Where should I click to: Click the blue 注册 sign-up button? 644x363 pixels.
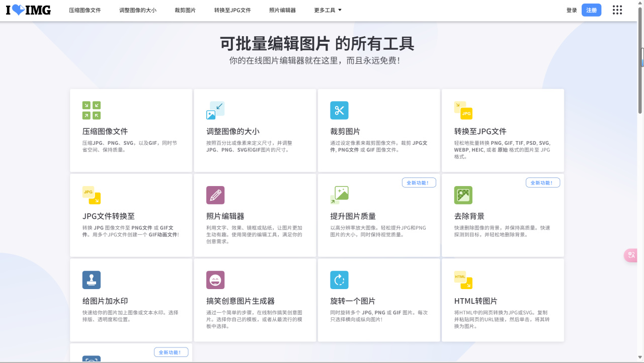click(x=592, y=10)
